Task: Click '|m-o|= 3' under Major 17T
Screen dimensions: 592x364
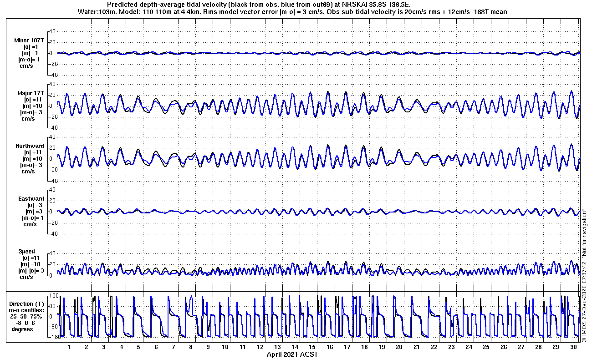Action: click(x=31, y=112)
